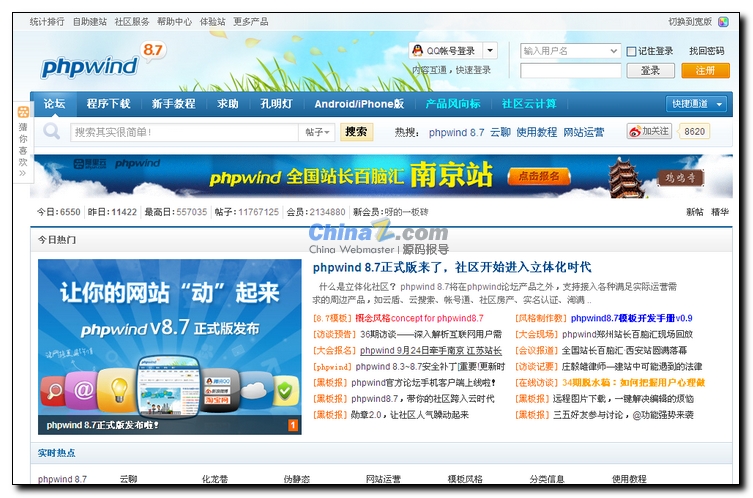Click the magnifier search icon
Viewport: 753px width, 498px height.
point(51,131)
